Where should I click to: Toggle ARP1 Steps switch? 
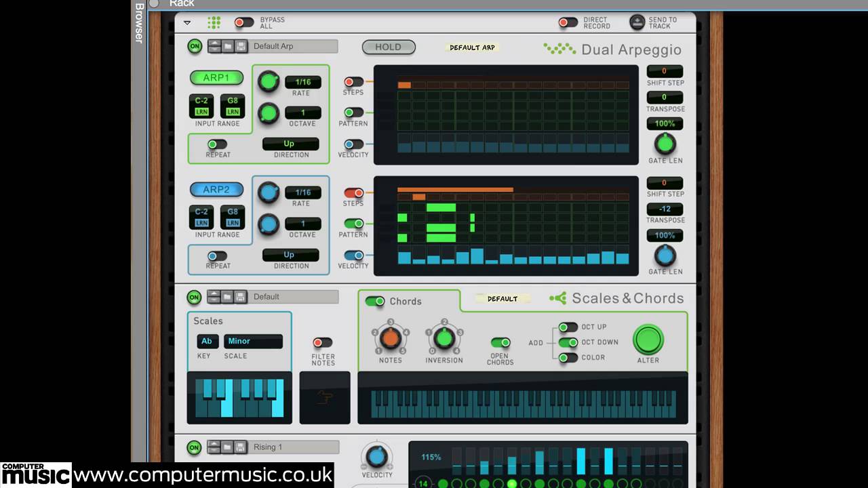click(353, 82)
